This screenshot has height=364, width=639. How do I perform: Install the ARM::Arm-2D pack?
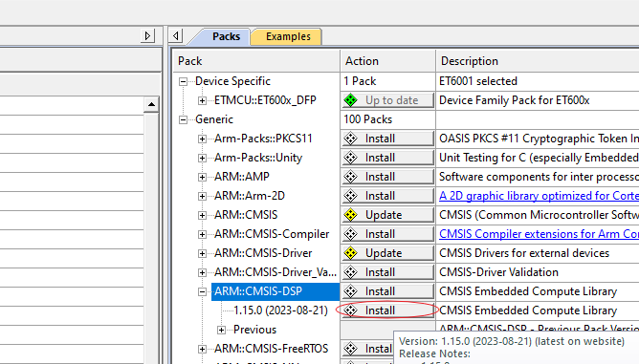pos(388,196)
